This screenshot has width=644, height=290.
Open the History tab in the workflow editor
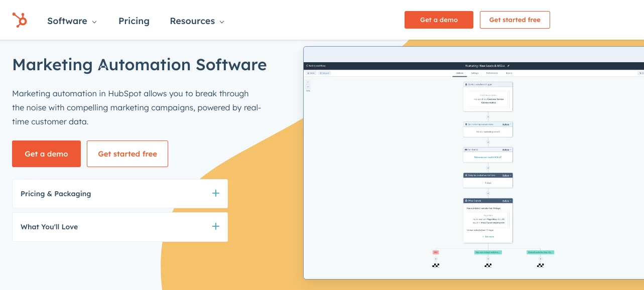click(509, 73)
